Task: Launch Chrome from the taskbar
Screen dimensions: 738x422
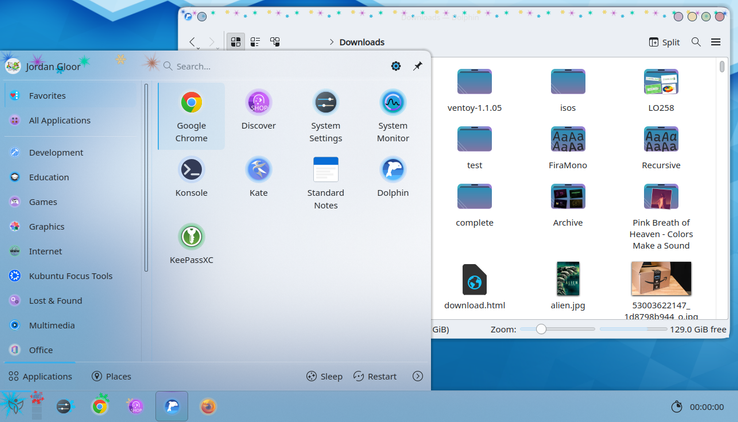Action: [99, 406]
